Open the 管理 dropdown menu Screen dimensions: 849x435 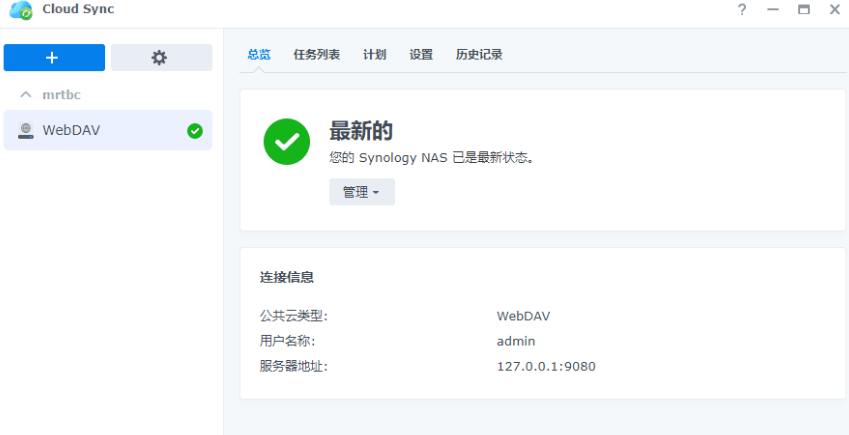pyautogui.click(x=362, y=192)
